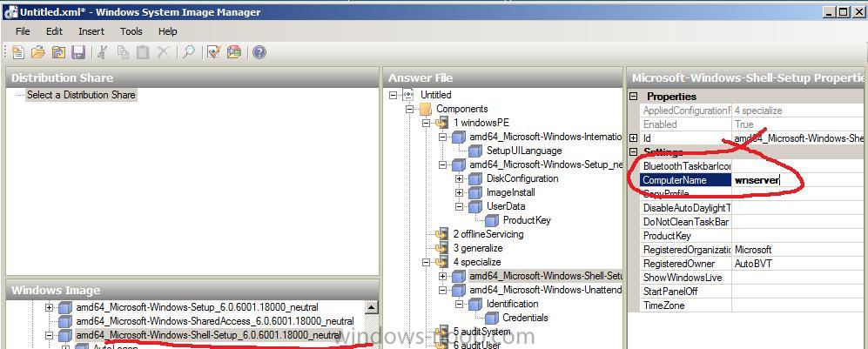868x349 pixels.
Task: Collapse the Identification node
Action: (x=459, y=304)
